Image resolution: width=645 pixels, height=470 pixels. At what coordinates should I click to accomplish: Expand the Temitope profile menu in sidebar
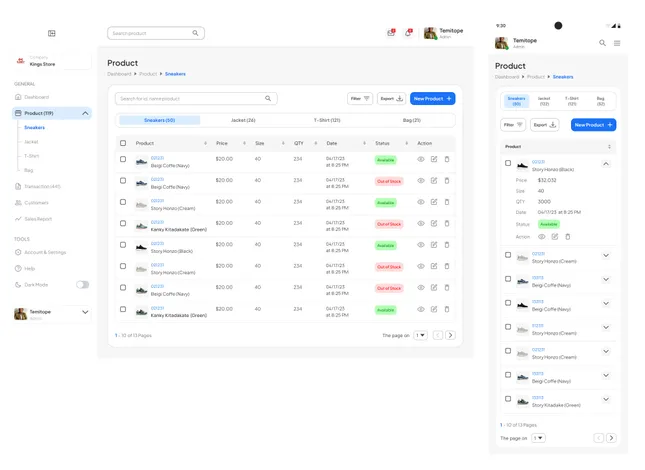tap(85, 313)
